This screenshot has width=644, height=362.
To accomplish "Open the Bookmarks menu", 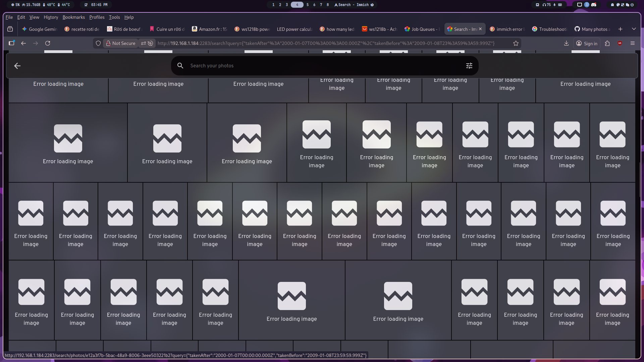I will click(73, 17).
